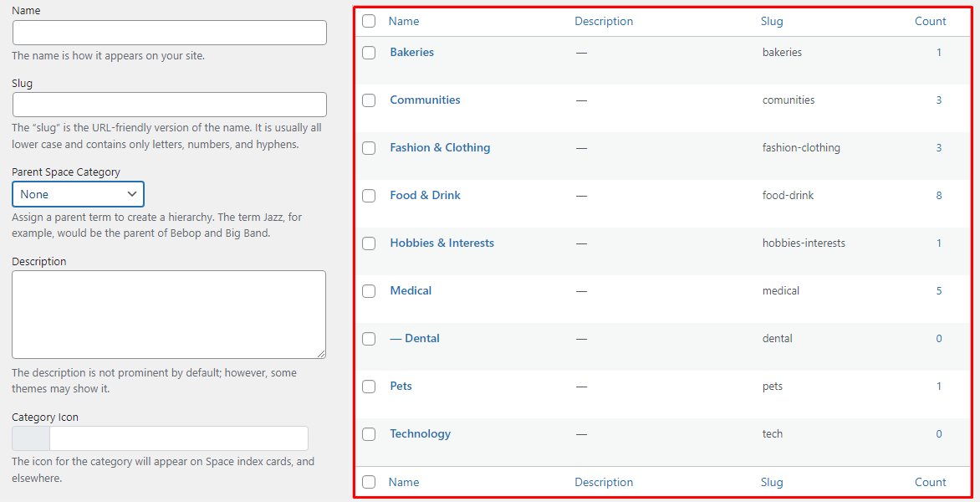This screenshot has height=502, width=980.
Task: Tick the checkbox for Food & Drink
Action: pyautogui.click(x=369, y=196)
